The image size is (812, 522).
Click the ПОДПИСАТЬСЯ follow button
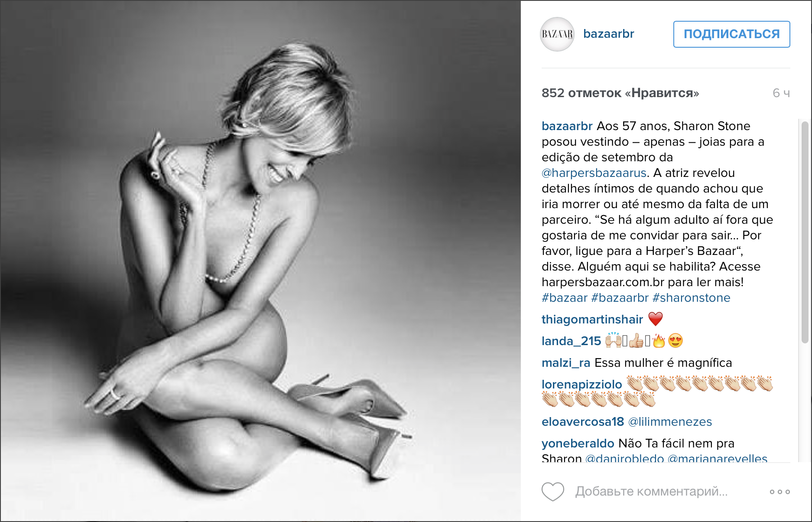(732, 34)
